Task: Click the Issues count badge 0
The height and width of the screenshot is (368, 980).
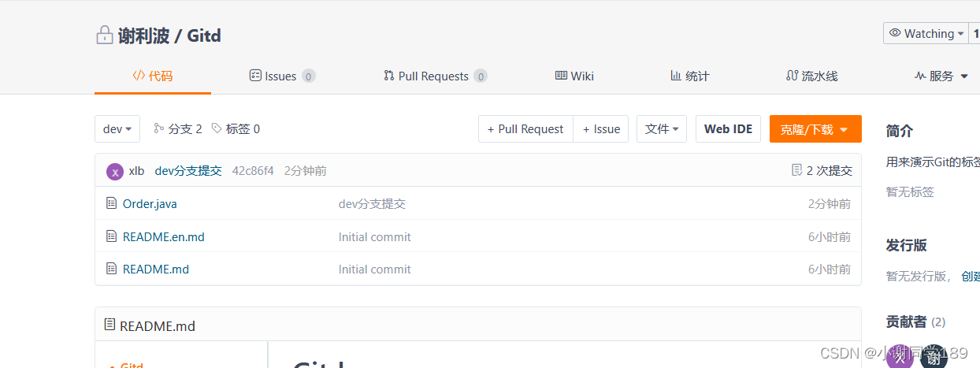Action: [x=309, y=76]
